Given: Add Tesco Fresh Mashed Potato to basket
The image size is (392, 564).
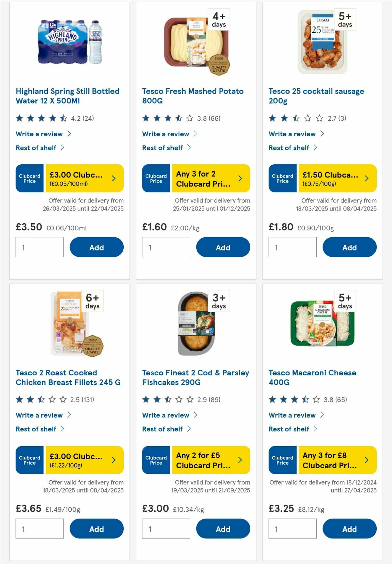Looking at the screenshot, I should pos(223,247).
